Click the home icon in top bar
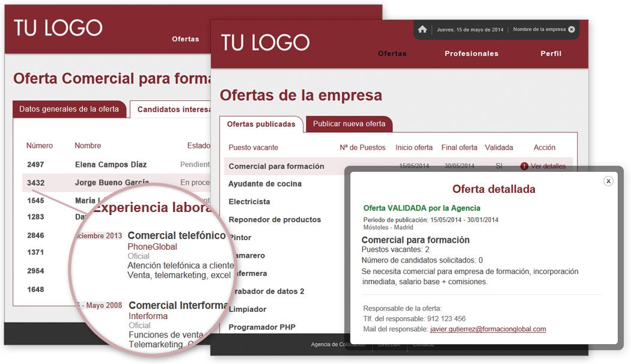 tap(422, 29)
